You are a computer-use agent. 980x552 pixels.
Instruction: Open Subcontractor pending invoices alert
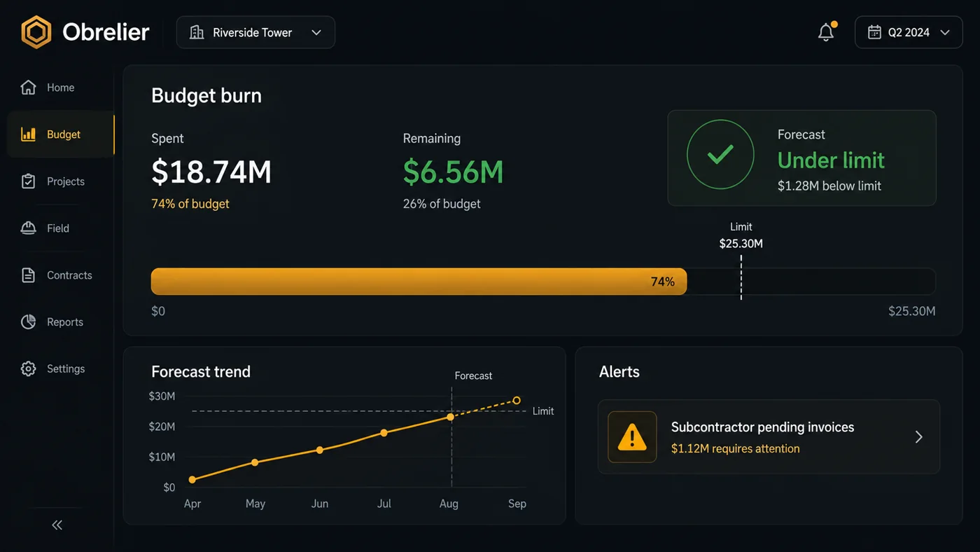pyautogui.click(x=769, y=437)
